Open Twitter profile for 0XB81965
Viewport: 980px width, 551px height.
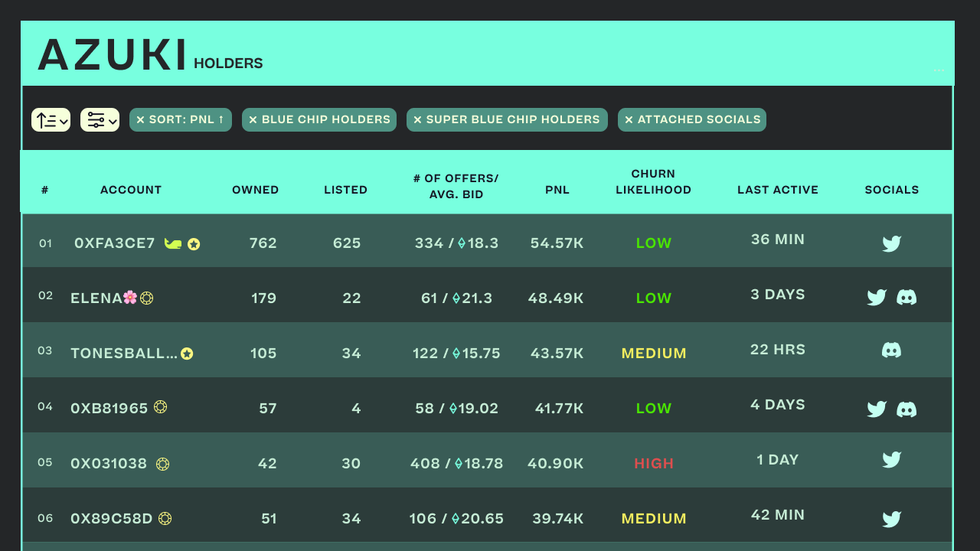877,409
